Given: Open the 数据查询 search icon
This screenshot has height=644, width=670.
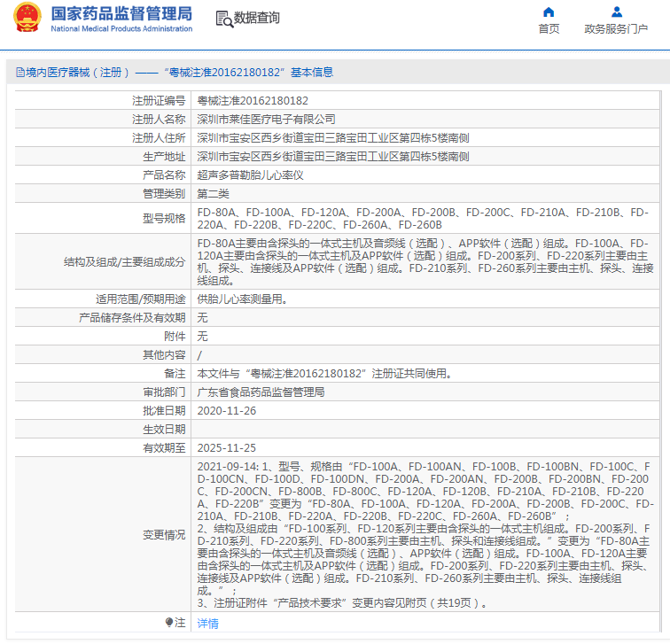Looking at the screenshot, I should (224, 19).
